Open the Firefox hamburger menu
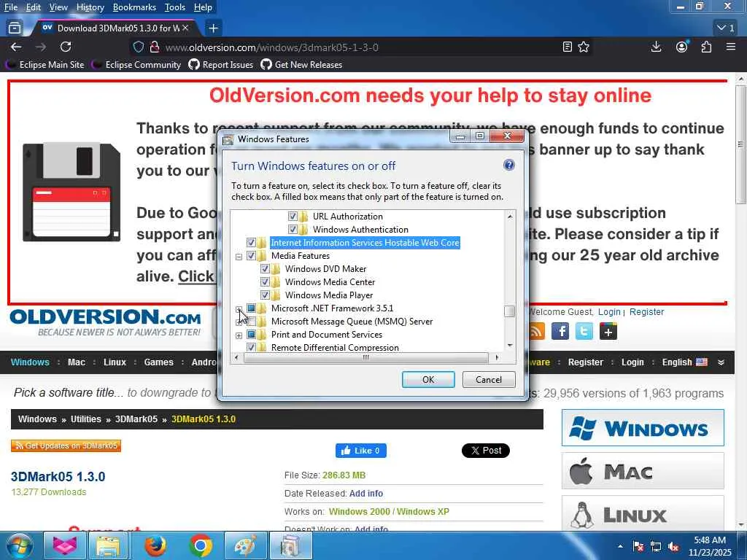Screen dimensions: 747x560 (731, 47)
